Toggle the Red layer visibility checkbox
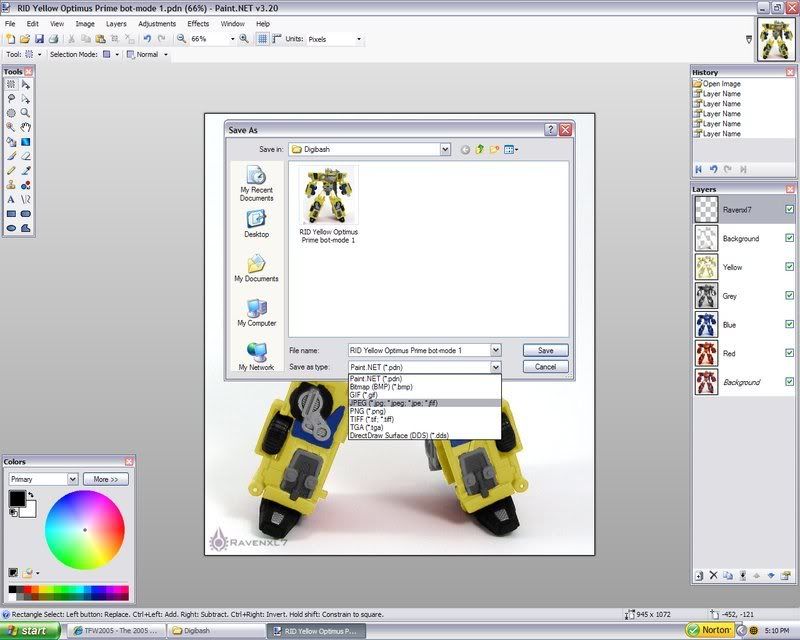800x640 pixels. click(x=789, y=353)
